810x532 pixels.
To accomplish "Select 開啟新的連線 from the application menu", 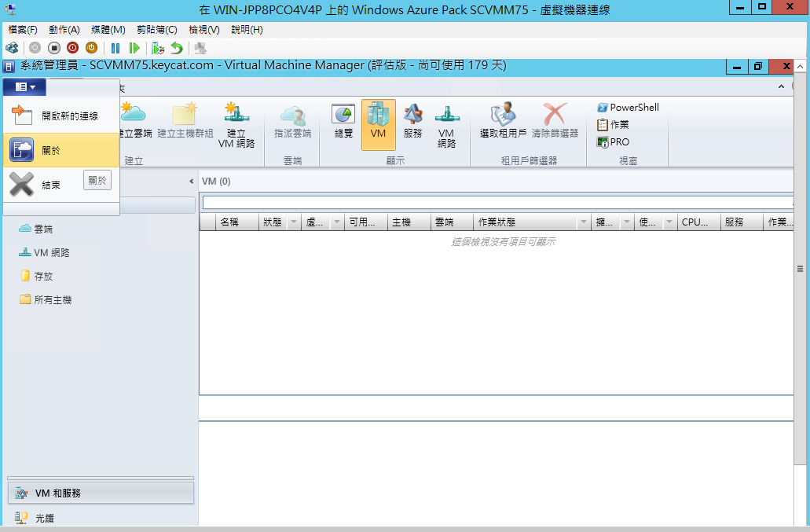I will pos(61,116).
